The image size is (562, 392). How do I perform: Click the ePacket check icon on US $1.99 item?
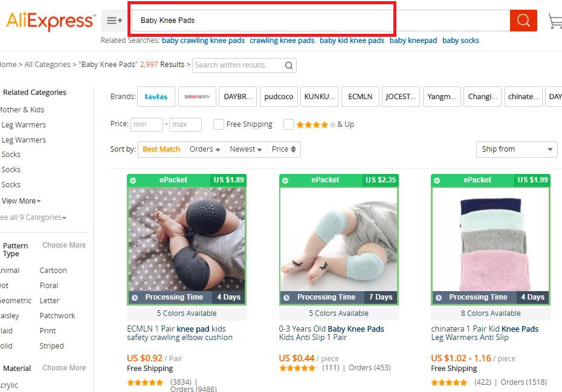point(437,180)
